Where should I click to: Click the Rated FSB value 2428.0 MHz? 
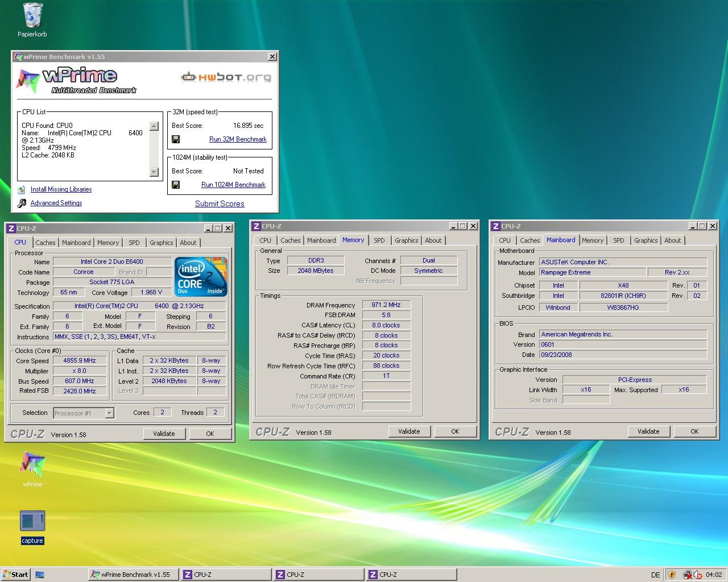tap(79, 391)
